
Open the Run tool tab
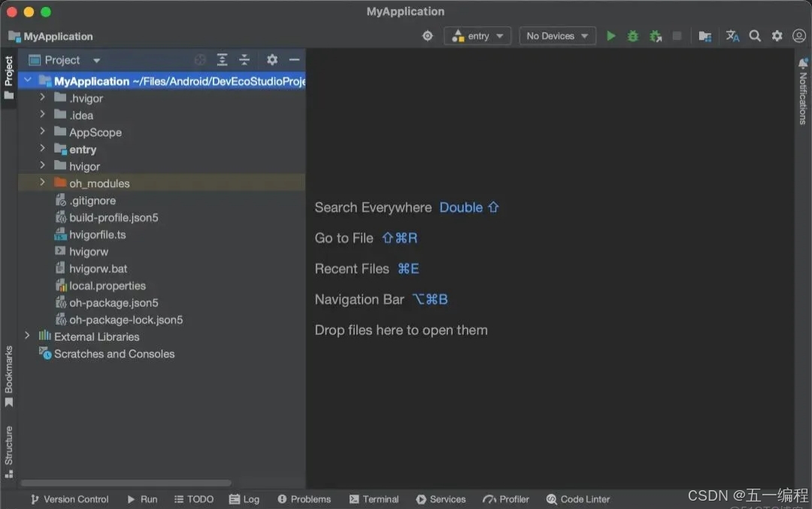pyautogui.click(x=142, y=499)
